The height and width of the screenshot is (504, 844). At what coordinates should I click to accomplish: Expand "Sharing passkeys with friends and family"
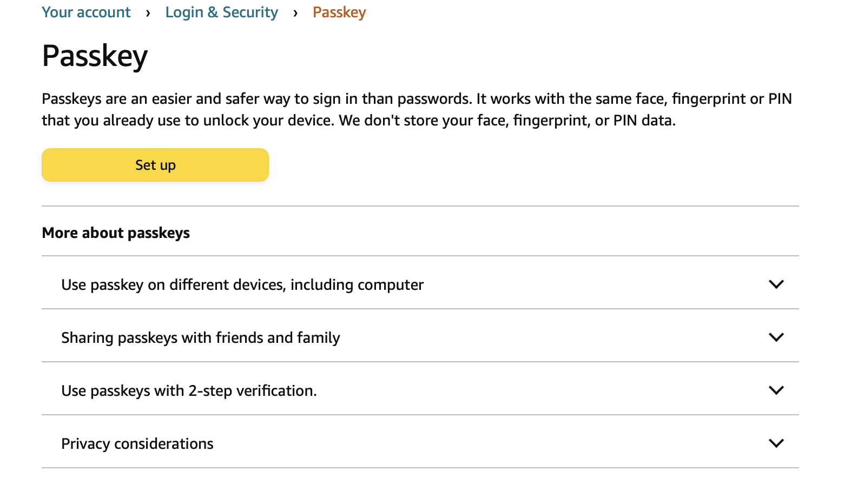201,337
